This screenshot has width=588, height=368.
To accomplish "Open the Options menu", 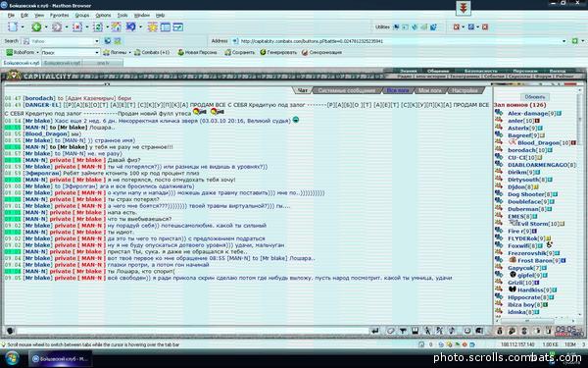I will pos(103,15).
